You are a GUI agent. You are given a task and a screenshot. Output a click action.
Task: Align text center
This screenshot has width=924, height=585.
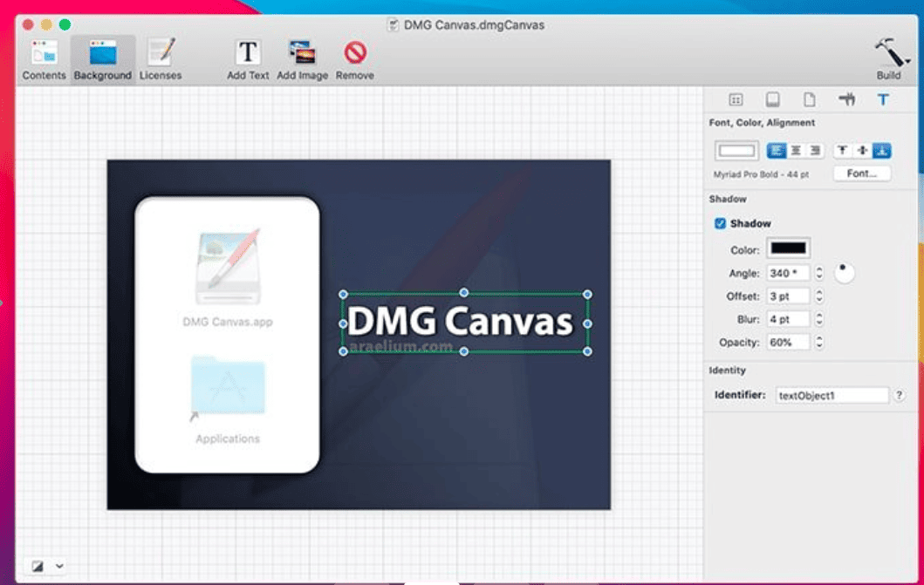coord(796,151)
